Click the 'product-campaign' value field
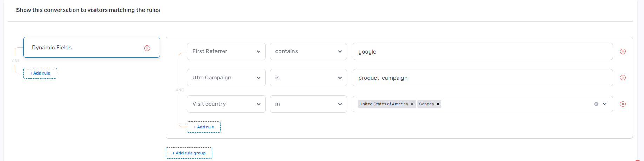 coord(483,78)
